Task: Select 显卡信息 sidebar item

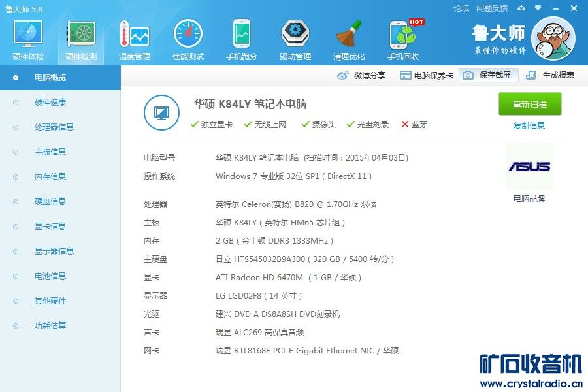Action: pyautogui.click(x=60, y=226)
